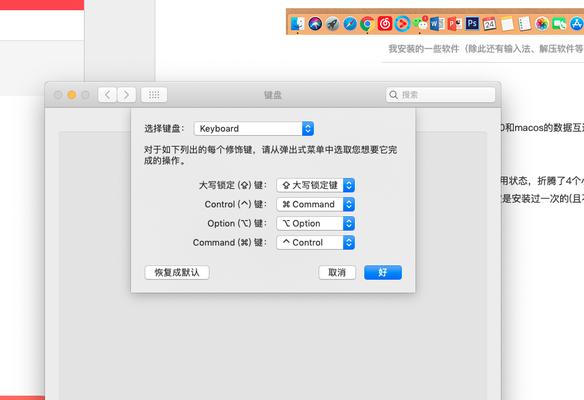Click the 搜索 search field
Screen dimensions: 584x400
(440, 95)
